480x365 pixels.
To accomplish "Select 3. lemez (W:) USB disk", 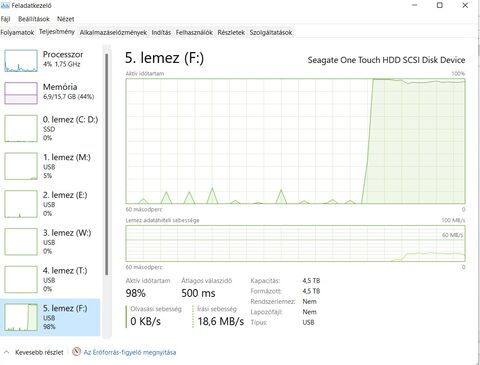I will [50, 242].
